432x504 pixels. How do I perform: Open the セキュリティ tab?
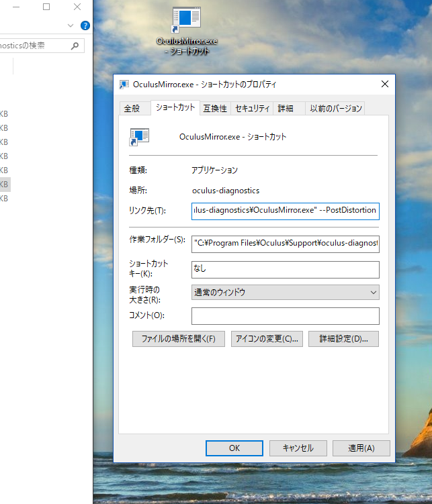point(252,109)
